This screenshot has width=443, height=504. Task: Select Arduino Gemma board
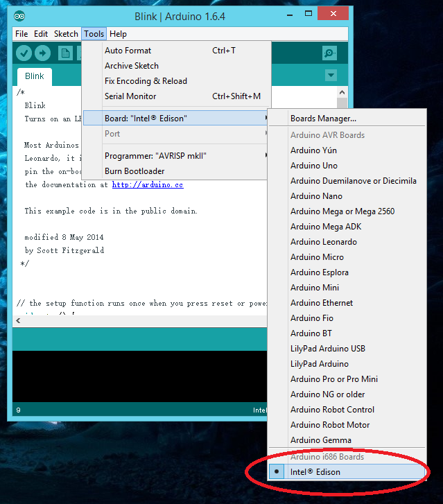347,440
